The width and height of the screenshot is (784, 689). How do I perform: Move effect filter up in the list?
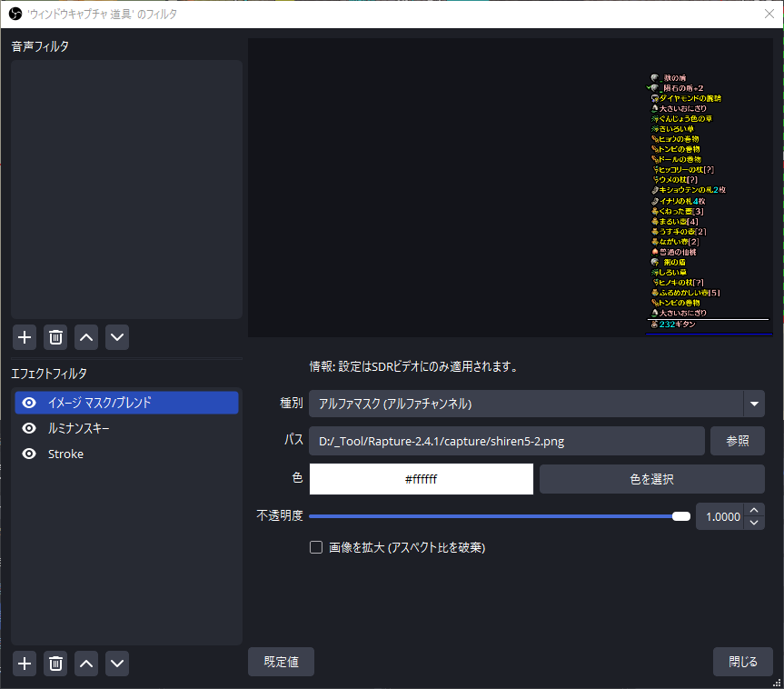pyautogui.click(x=86, y=664)
